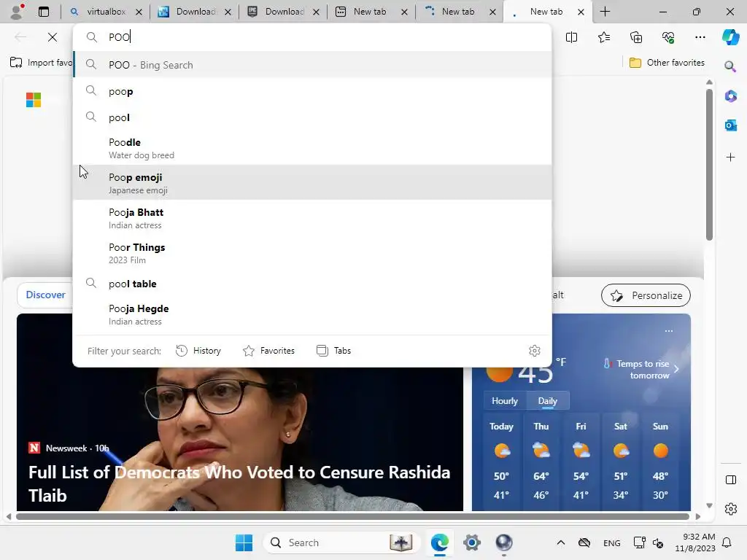Open the Discover feed tab
The width and height of the screenshot is (747, 560).
[x=45, y=295]
